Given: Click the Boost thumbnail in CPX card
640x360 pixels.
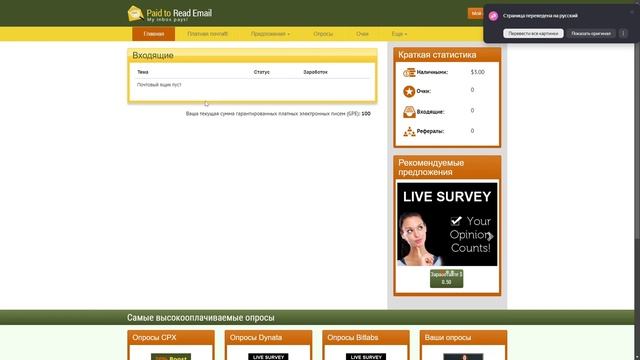Looking at the screenshot, I should tap(171, 357).
